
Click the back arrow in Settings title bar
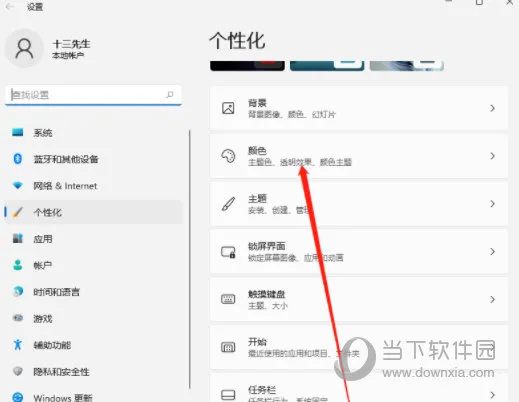10,6
